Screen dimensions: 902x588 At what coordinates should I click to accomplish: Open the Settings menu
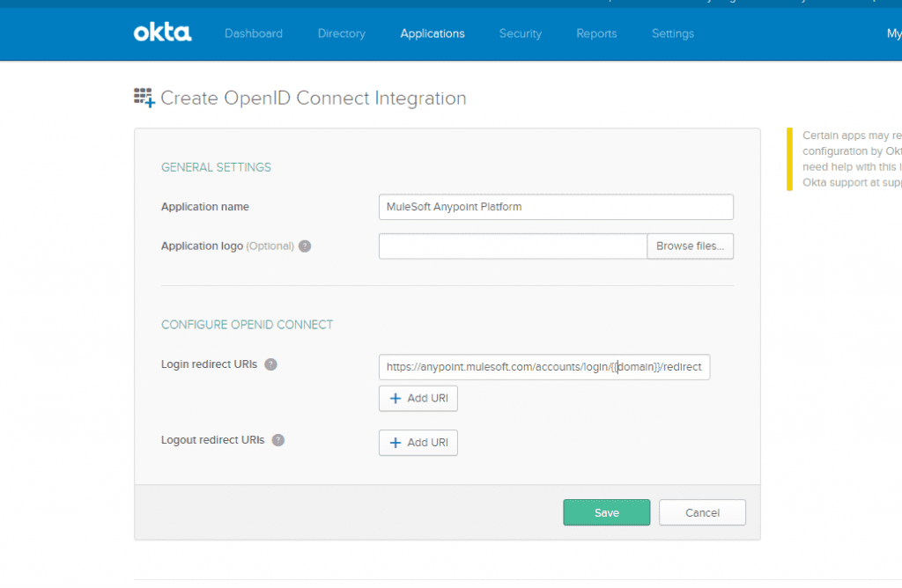(x=673, y=33)
